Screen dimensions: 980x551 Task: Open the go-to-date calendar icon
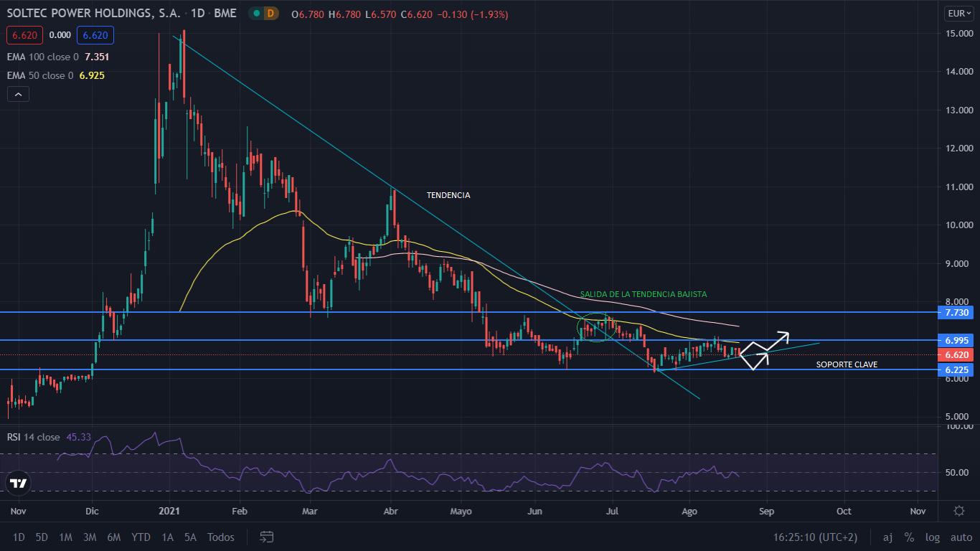(x=267, y=537)
